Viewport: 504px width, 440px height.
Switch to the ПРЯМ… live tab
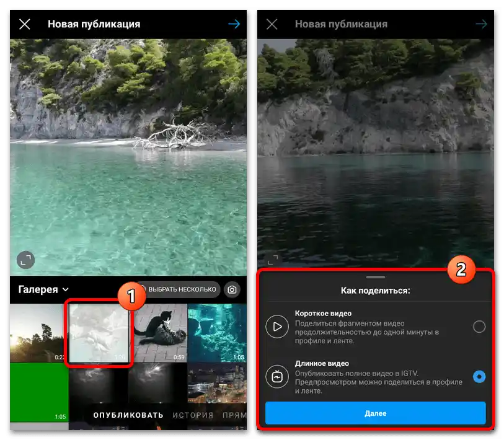[x=234, y=415]
